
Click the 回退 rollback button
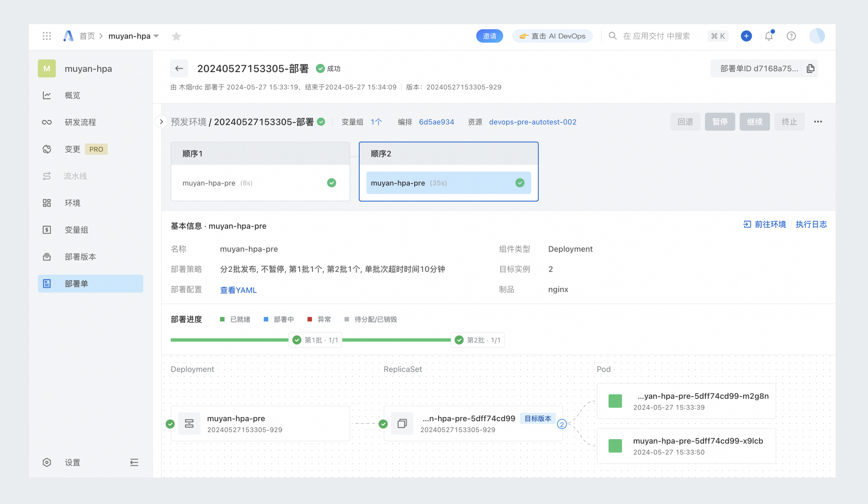pos(685,122)
